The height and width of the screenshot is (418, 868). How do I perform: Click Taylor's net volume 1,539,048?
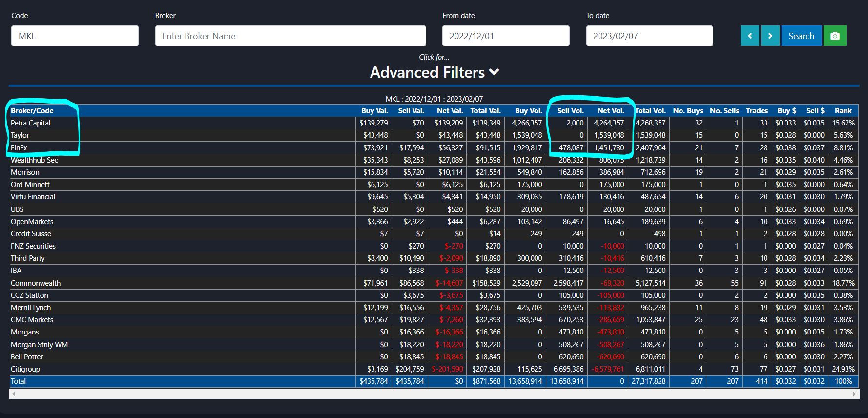click(x=609, y=135)
